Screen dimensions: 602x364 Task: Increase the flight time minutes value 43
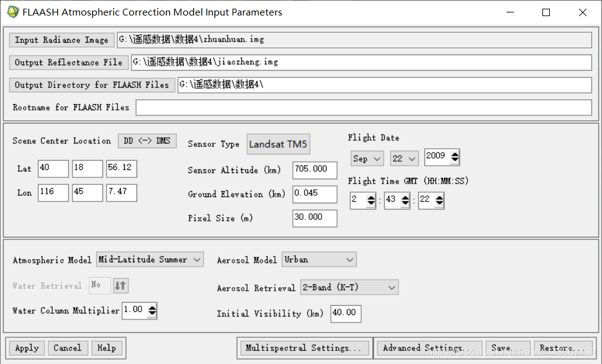[405, 198]
